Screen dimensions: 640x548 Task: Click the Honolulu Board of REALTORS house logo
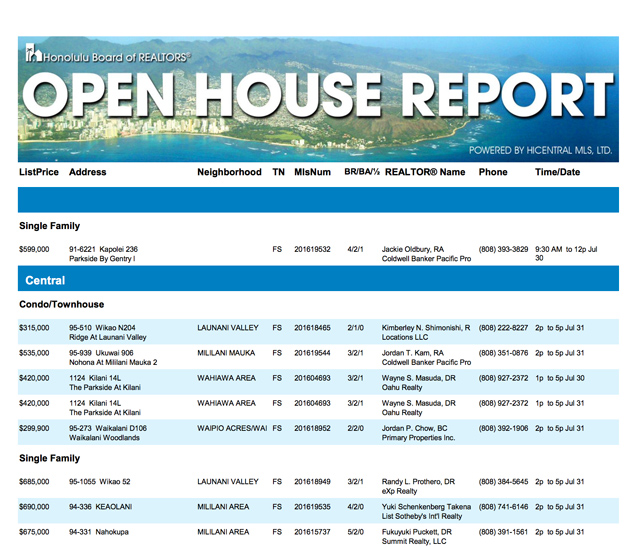(x=33, y=53)
